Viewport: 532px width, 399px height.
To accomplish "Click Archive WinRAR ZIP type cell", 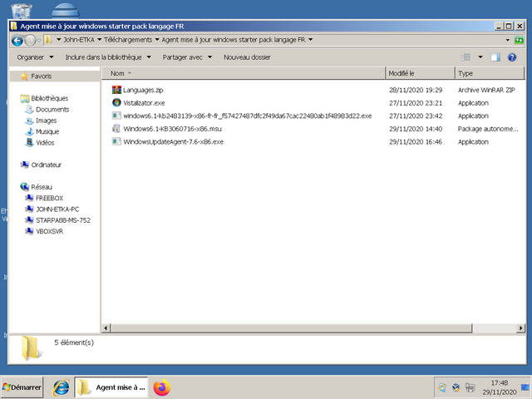I will pos(486,91).
